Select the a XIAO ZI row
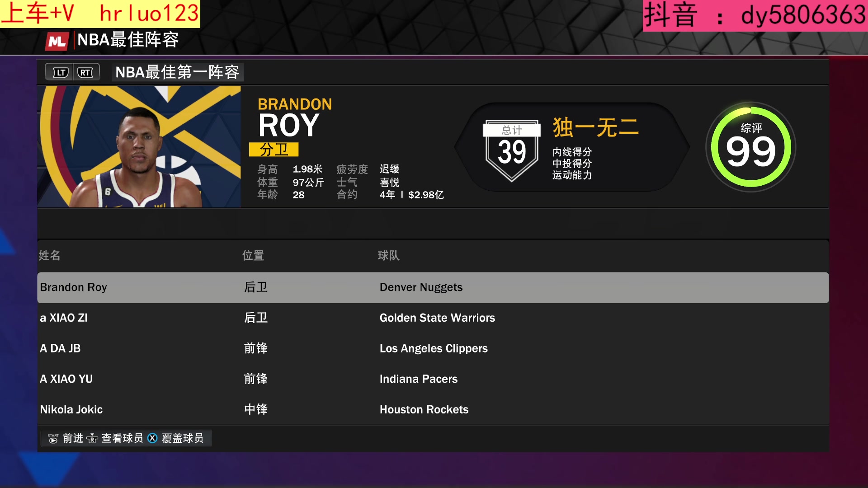 433,318
